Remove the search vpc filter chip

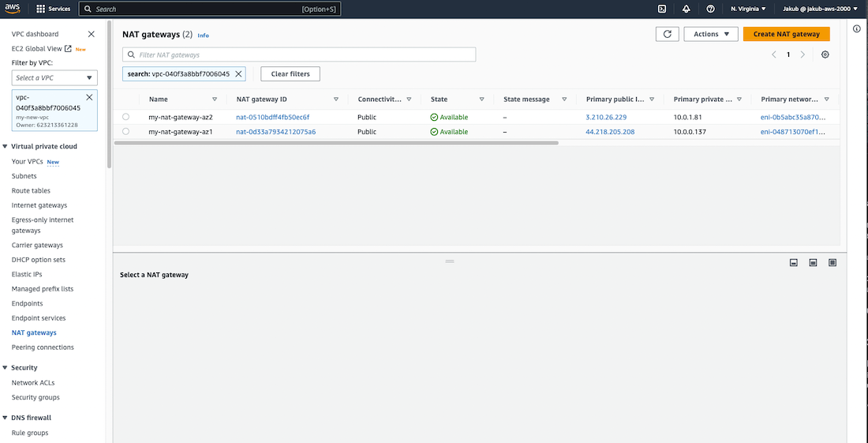[239, 73]
